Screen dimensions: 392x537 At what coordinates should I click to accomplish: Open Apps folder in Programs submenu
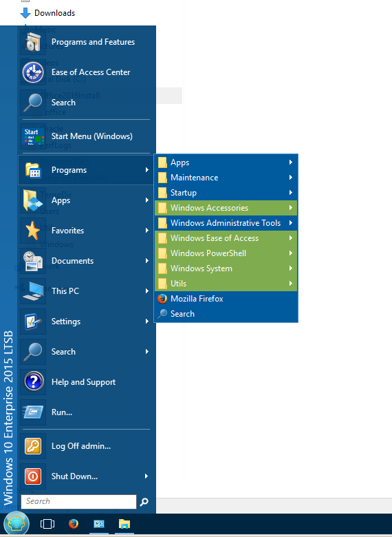pyautogui.click(x=226, y=162)
